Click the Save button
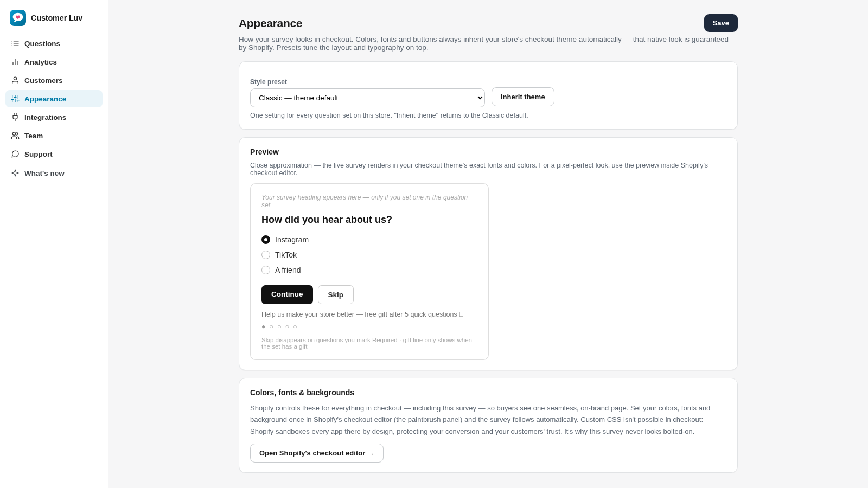 coord(720,23)
